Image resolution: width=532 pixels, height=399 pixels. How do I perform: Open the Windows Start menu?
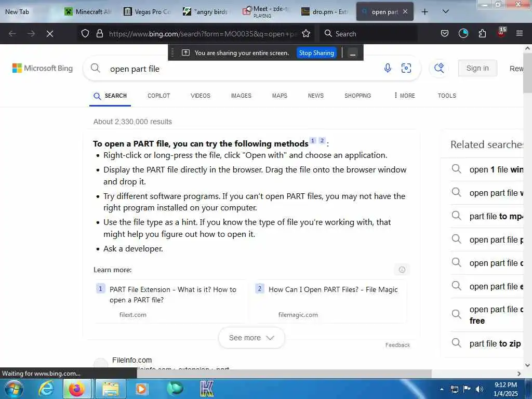click(x=14, y=389)
